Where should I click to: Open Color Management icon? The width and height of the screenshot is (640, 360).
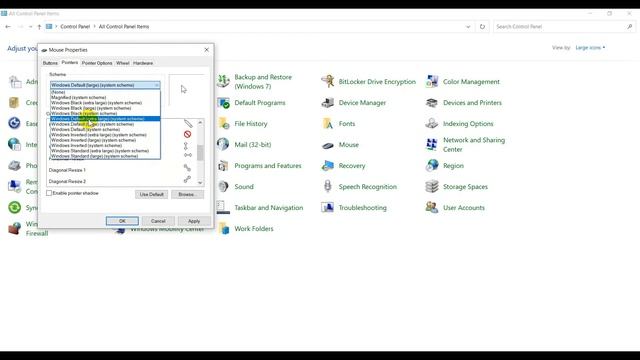(x=432, y=81)
